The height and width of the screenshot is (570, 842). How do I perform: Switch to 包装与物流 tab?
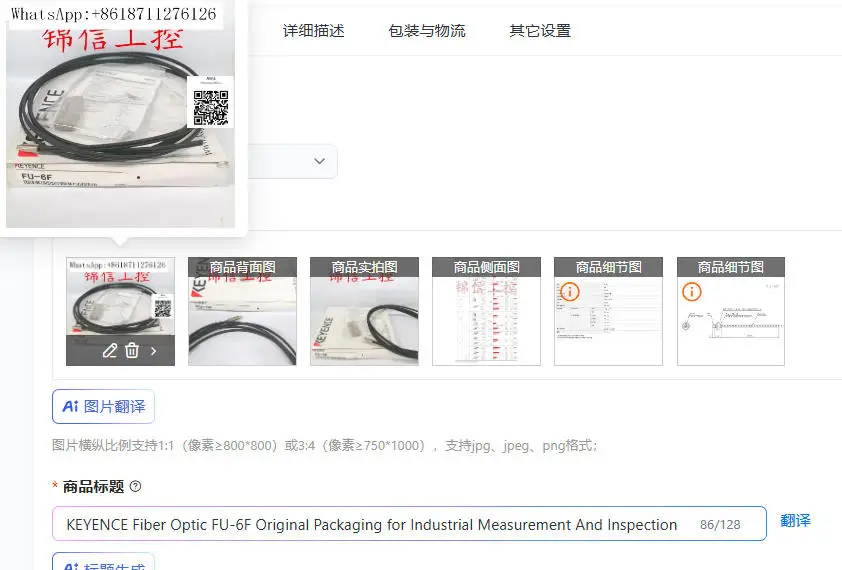click(x=427, y=31)
